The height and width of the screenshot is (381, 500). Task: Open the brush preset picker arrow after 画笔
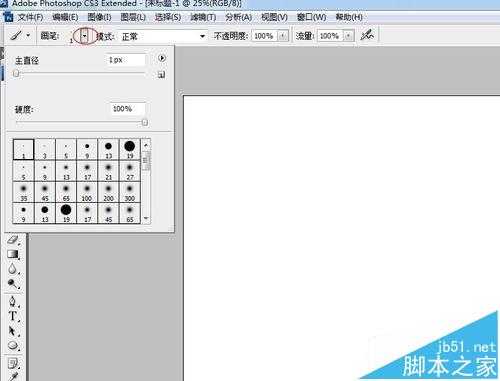(85, 36)
